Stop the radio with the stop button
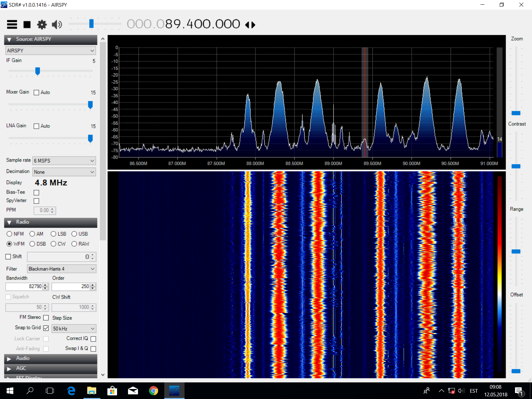The width and height of the screenshot is (532, 399). [x=27, y=25]
